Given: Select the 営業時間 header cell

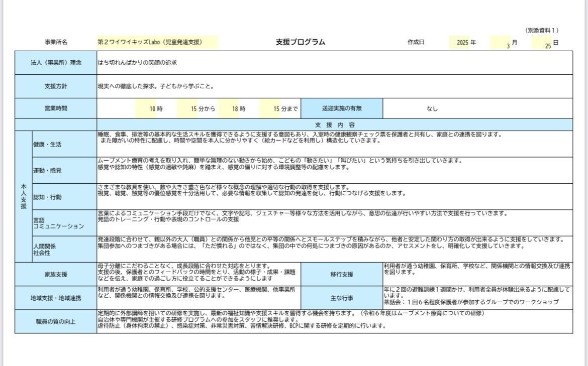Looking at the screenshot, I should pos(56,108).
